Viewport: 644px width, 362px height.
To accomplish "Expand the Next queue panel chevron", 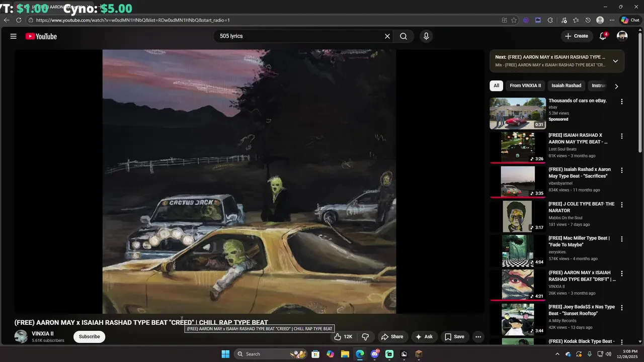I will tap(615, 61).
